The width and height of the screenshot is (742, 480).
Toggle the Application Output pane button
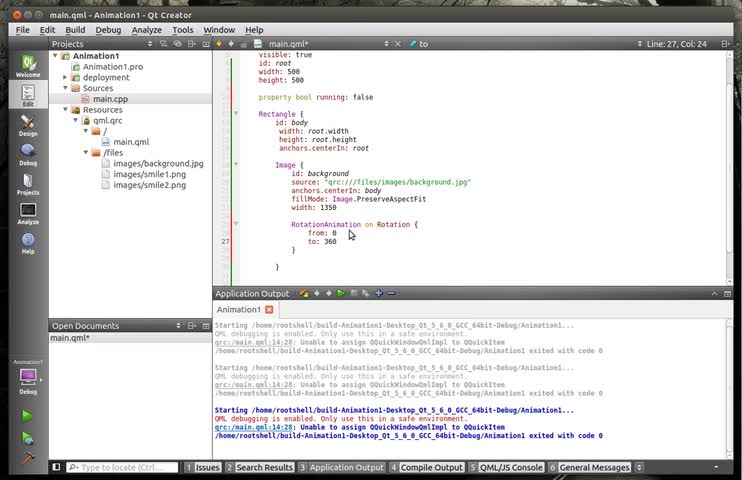[x=341, y=467]
